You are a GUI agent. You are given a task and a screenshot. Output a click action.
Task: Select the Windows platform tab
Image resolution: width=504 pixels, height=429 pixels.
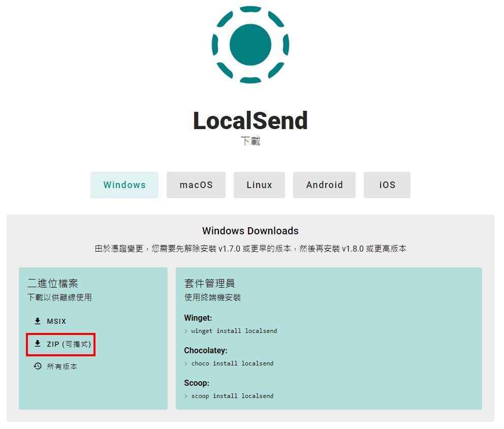click(x=124, y=185)
